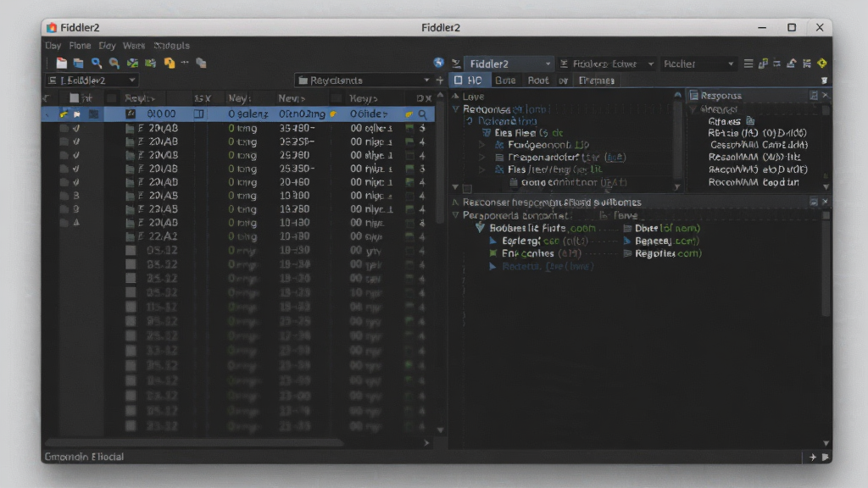The width and height of the screenshot is (868, 488).
Task: Click the green-blue transfer icon in the toolbar
Action: [x=151, y=64]
